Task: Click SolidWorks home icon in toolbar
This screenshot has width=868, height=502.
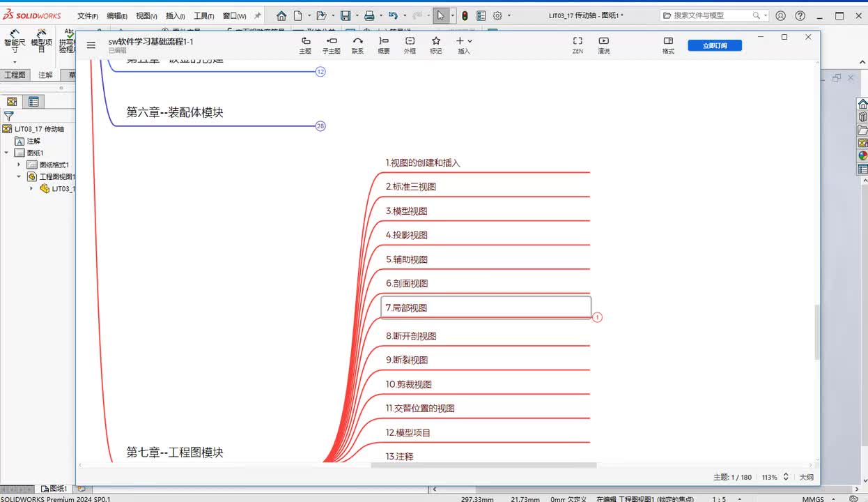Action: 281,15
